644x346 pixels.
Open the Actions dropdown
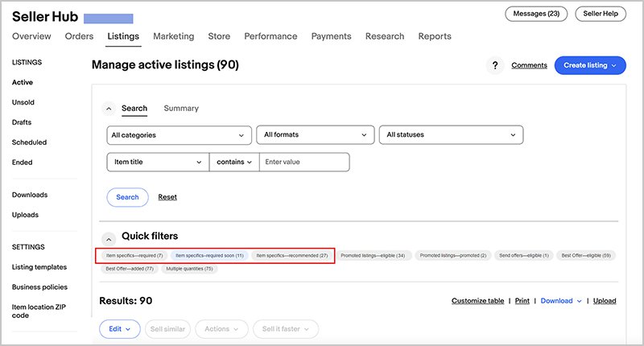[221, 329]
